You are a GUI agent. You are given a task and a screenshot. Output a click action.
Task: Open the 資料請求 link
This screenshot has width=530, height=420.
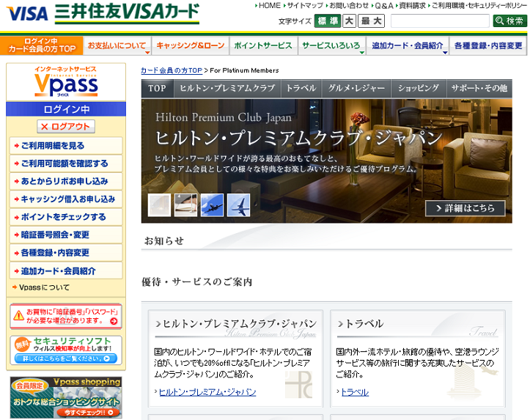click(x=413, y=5)
